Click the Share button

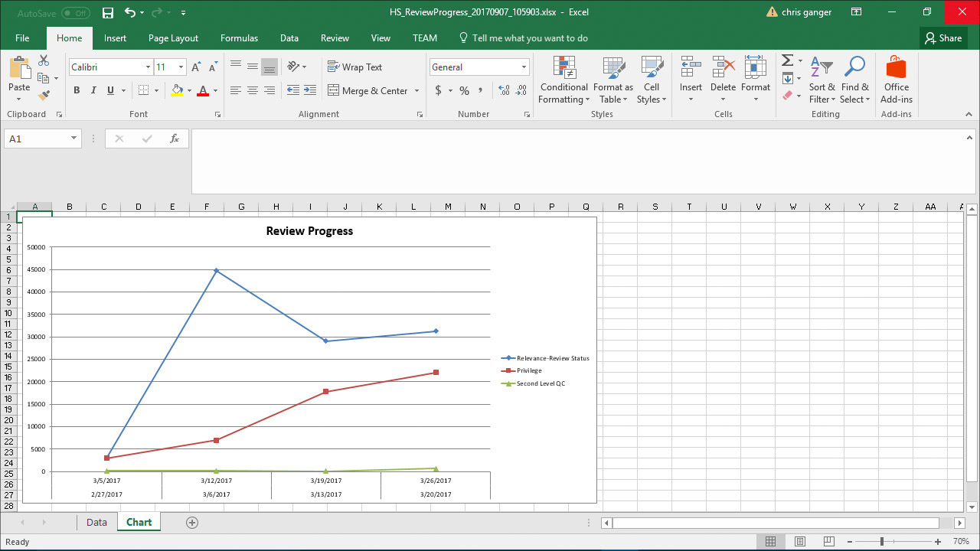(x=942, y=38)
